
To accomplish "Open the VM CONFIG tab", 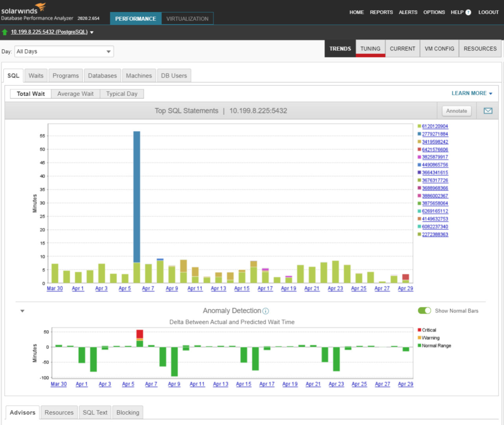I will [439, 48].
